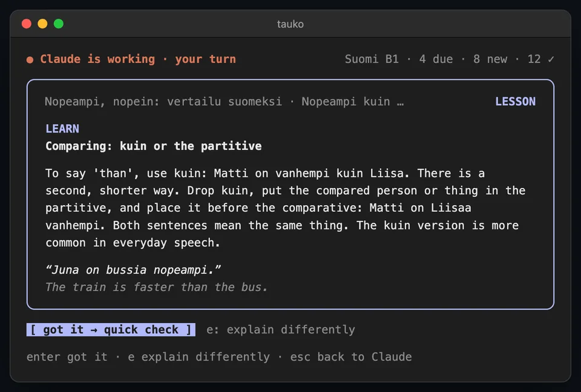Click the translation 'The train is faster than the bus.'
This screenshot has height=392, width=581.
(156, 287)
